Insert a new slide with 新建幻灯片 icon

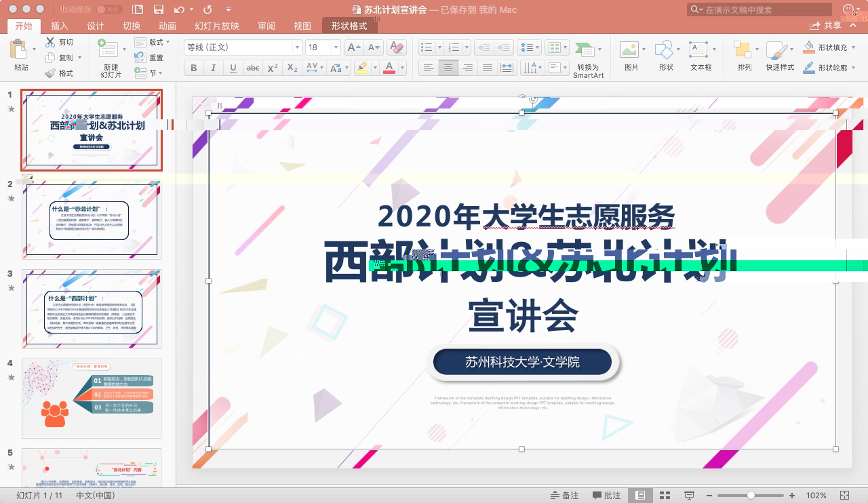pyautogui.click(x=107, y=49)
